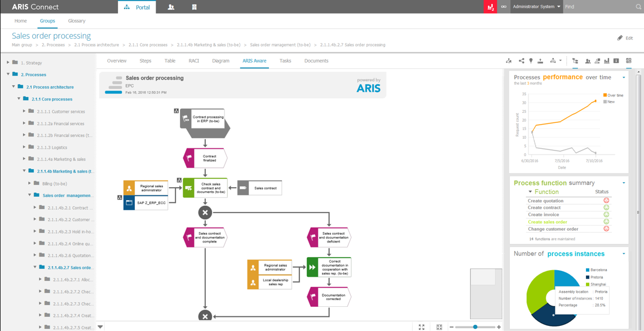Viewport: 644px width, 331px height.
Task: Click the pencil Edit button
Action: tap(625, 38)
